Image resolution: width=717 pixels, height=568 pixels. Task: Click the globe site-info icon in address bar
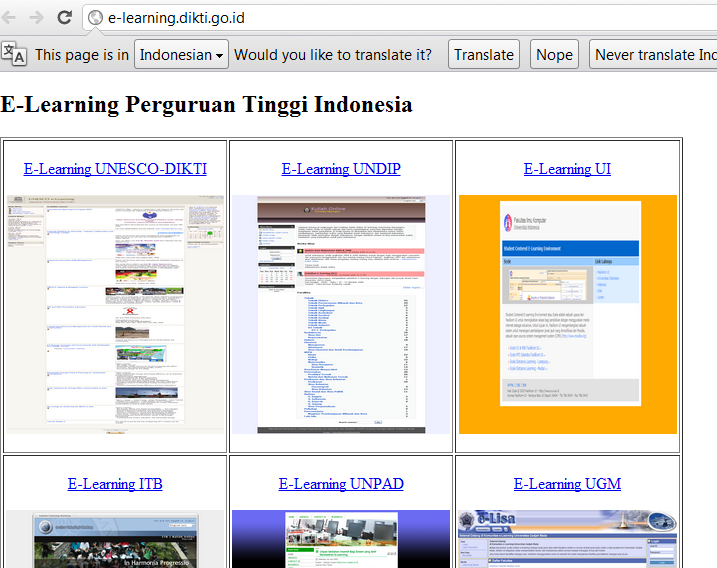(x=95, y=18)
